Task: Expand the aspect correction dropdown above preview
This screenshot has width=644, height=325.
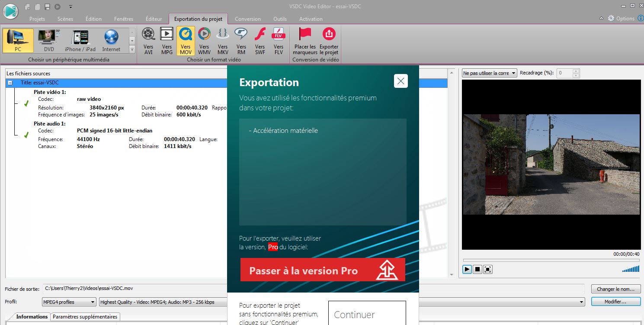Action: tap(489, 73)
